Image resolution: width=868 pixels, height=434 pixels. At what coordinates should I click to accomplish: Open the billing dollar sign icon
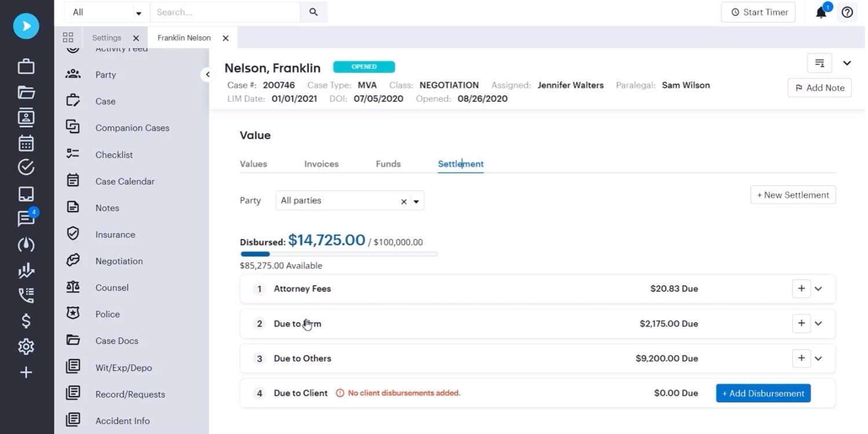click(x=25, y=320)
